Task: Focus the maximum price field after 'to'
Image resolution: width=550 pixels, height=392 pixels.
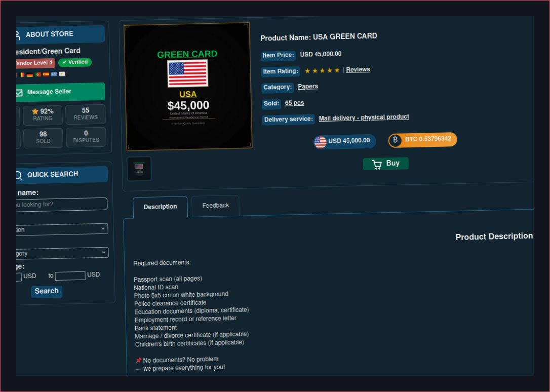Action: click(x=70, y=276)
